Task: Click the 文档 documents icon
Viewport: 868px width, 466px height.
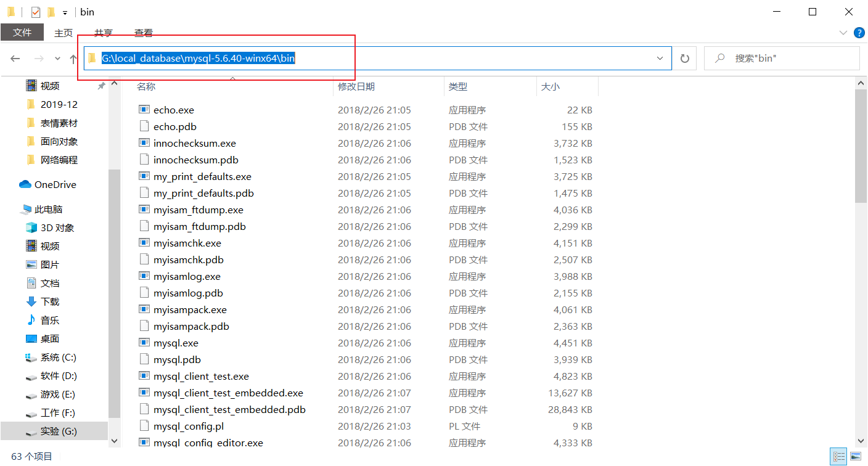Action: [31, 283]
